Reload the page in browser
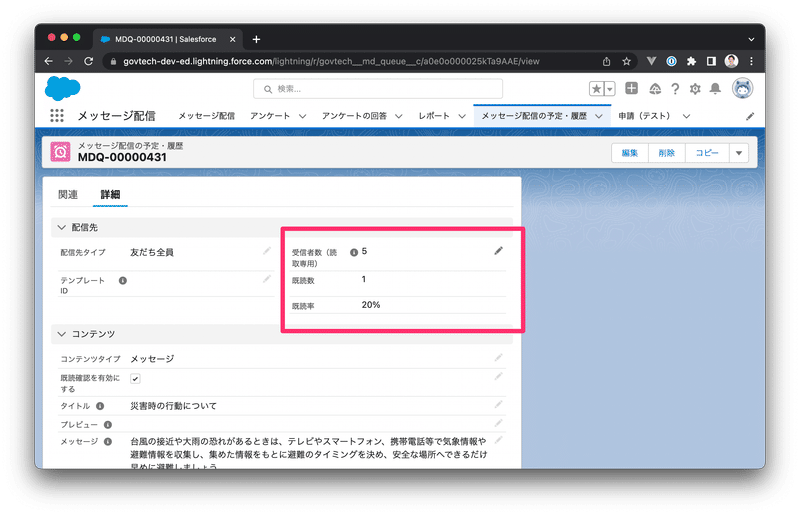This screenshot has width=800, height=515. coord(89,61)
